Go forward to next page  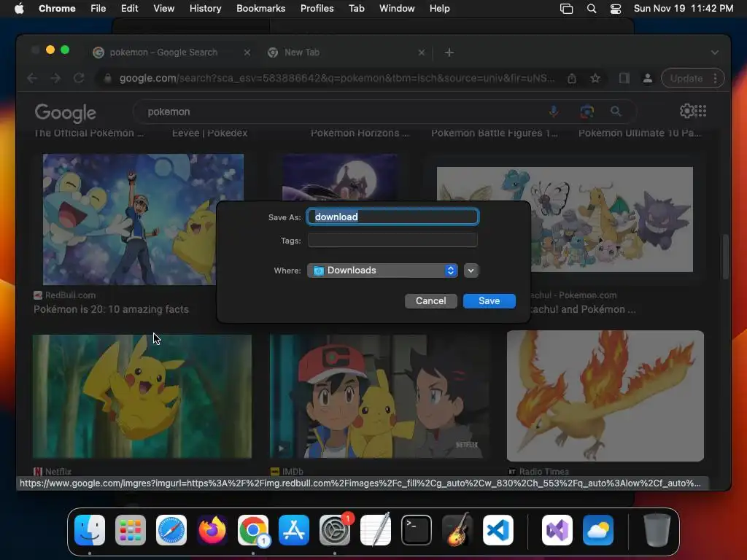coord(55,78)
